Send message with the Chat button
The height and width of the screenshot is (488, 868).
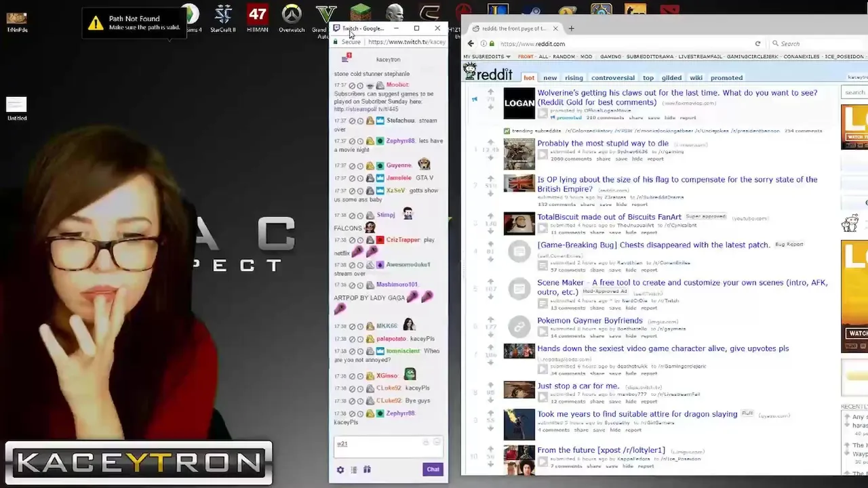433,470
